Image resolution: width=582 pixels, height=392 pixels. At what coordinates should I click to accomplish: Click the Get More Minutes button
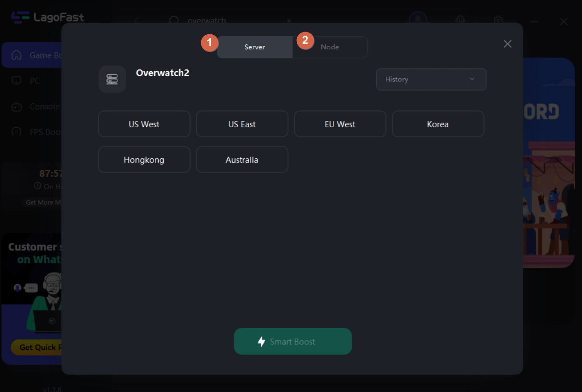43,202
